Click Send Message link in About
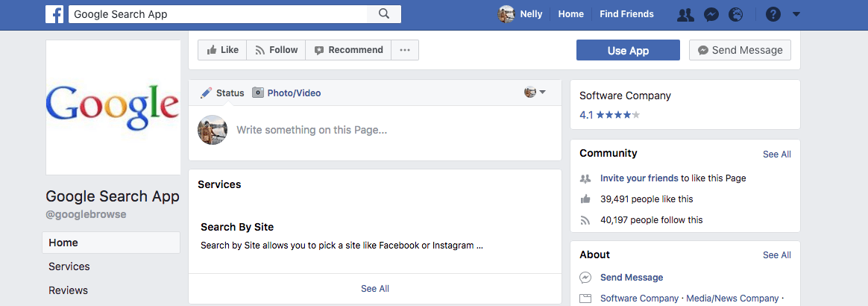 tap(632, 277)
